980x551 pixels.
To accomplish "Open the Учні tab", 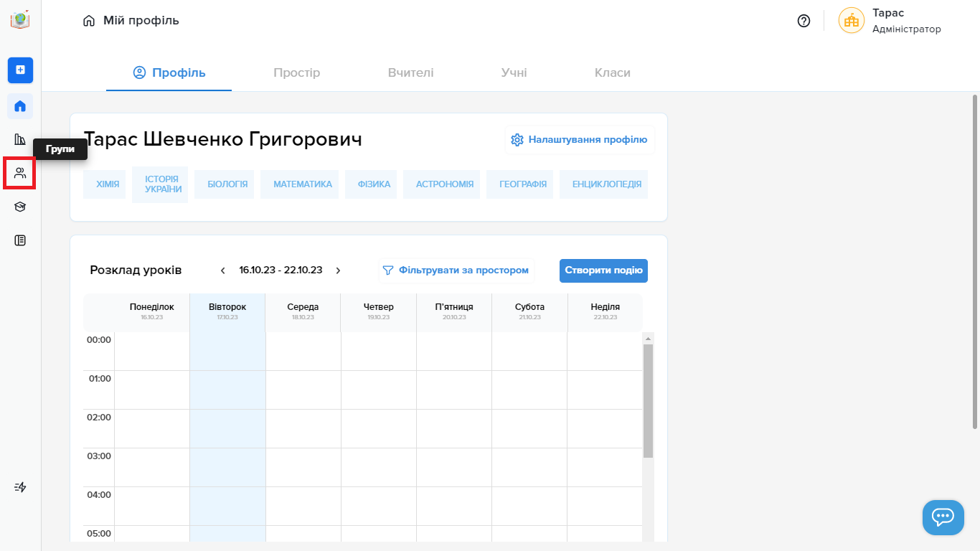I will (x=514, y=72).
